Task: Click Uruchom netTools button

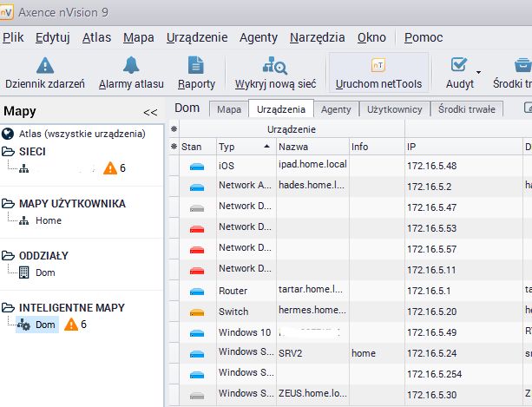Action: tap(378, 73)
